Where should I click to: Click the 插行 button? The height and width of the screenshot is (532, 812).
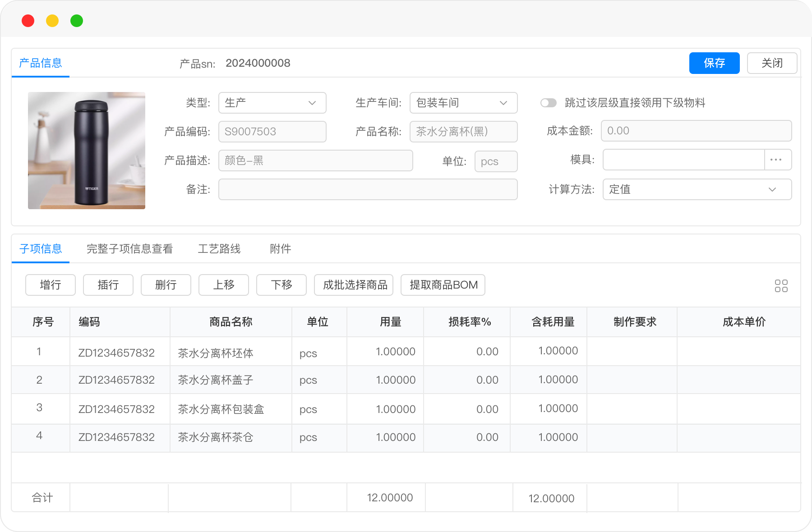point(108,285)
